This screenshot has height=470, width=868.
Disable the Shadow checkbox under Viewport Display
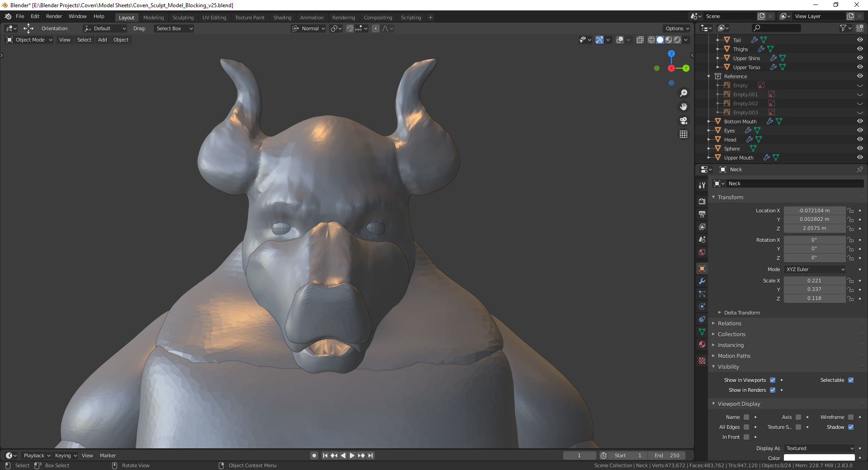[852, 427]
